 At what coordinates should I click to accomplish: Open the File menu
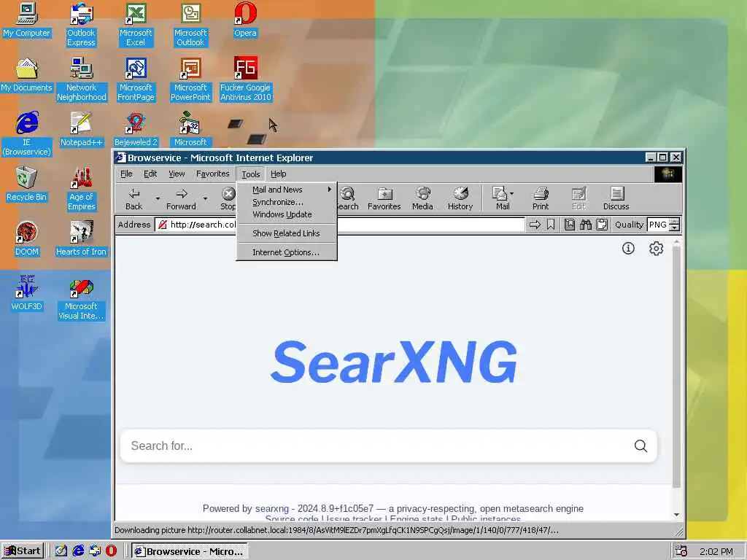(126, 174)
